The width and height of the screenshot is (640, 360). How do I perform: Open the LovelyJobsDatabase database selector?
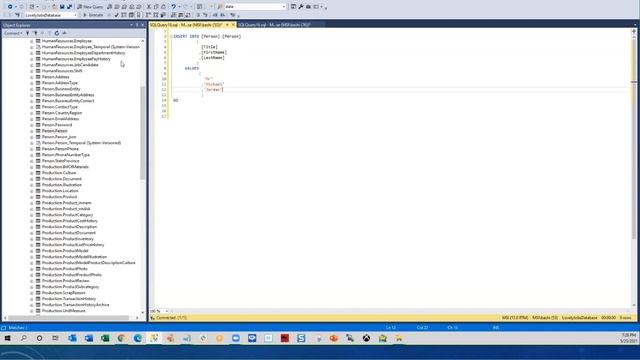pos(50,15)
